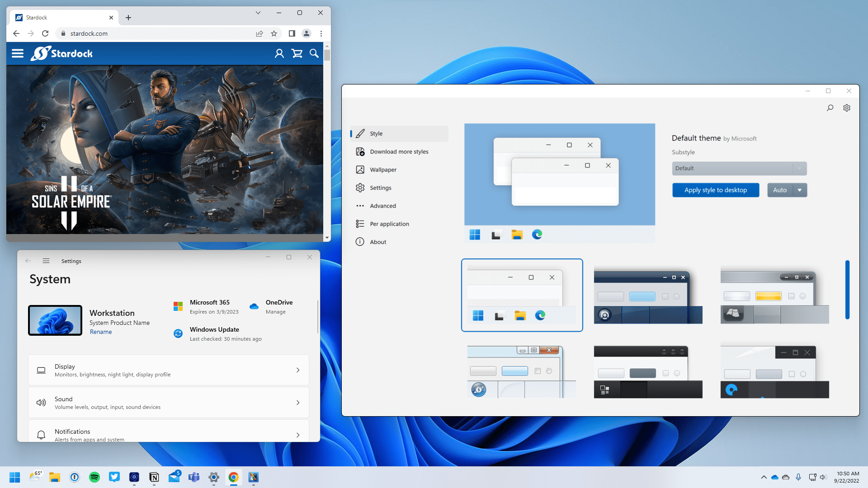Viewport: 868px width, 488px height.
Task: Open Stardock site hamburger menu
Action: point(18,54)
